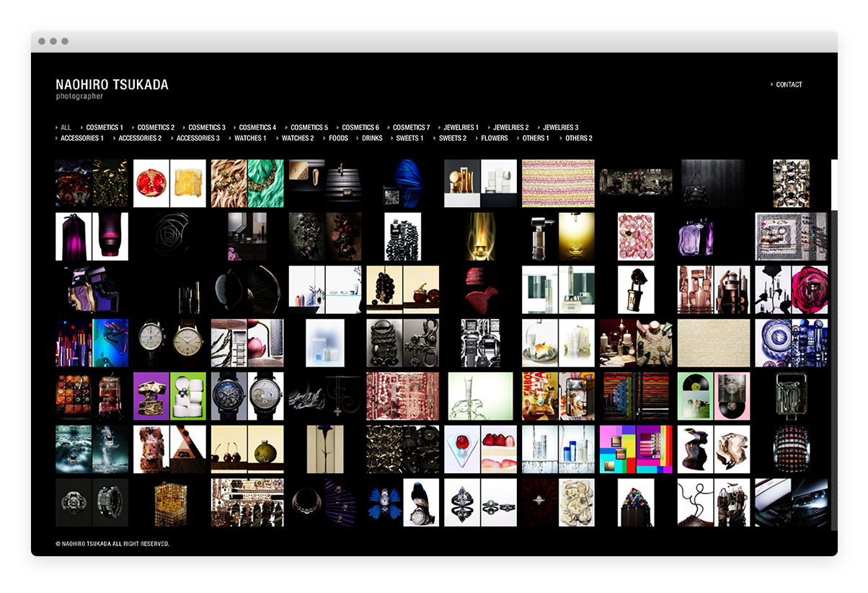Viewport: 868px width, 593px height.
Task: Select the cherries and green vase thumbnail
Action: (247, 449)
